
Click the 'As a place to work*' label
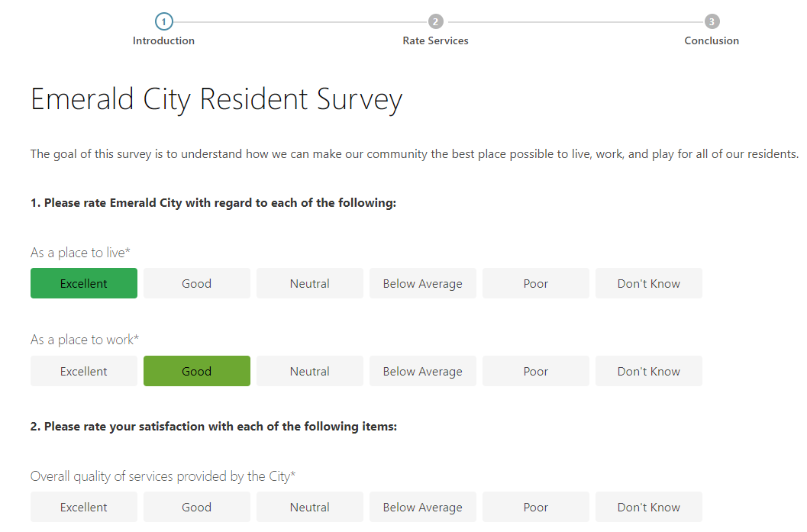click(x=85, y=340)
